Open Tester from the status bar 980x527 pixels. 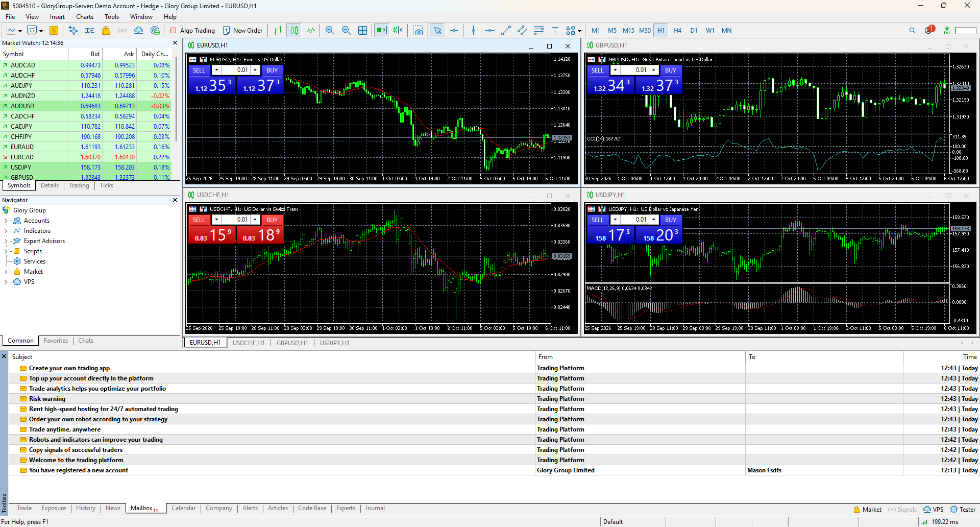point(963,510)
